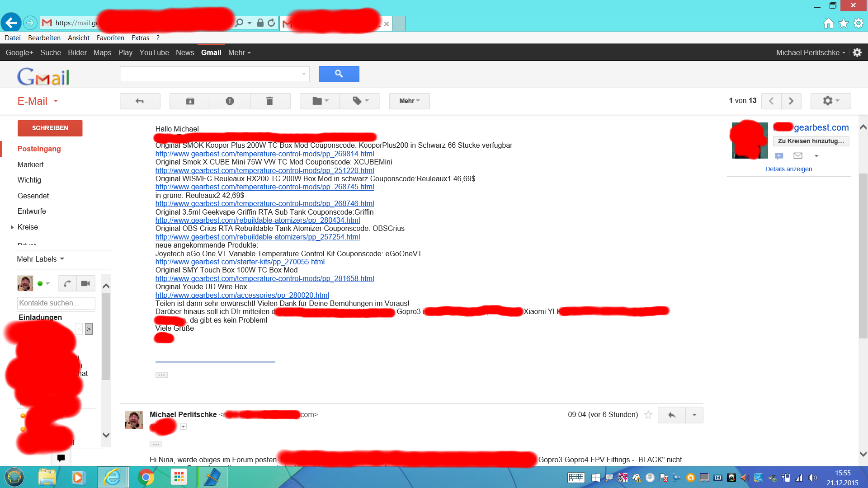Image resolution: width=868 pixels, height=488 pixels.
Task: Start a video call via camera icon
Action: coord(85,283)
